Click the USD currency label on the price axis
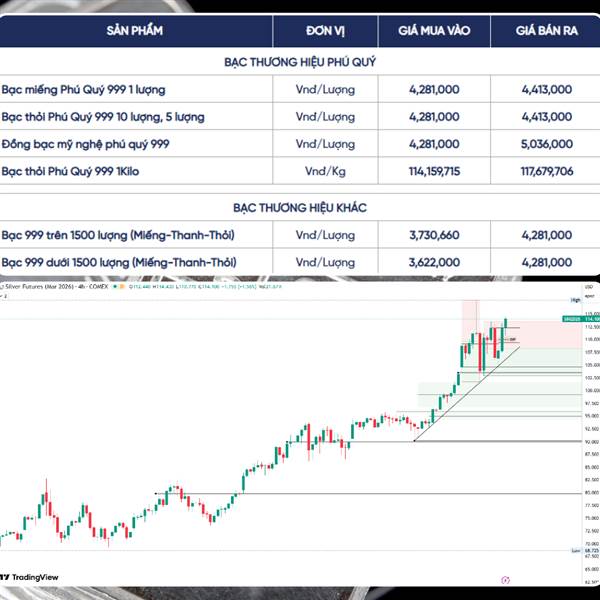This screenshot has width=600, height=600. (x=589, y=287)
